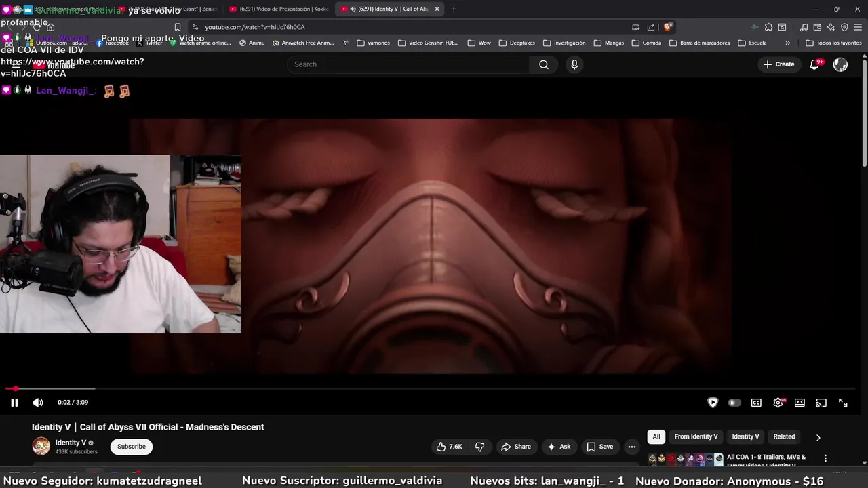Image resolution: width=868 pixels, height=488 pixels.
Task: Show more filter chips with the arrow
Action: (x=818, y=437)
